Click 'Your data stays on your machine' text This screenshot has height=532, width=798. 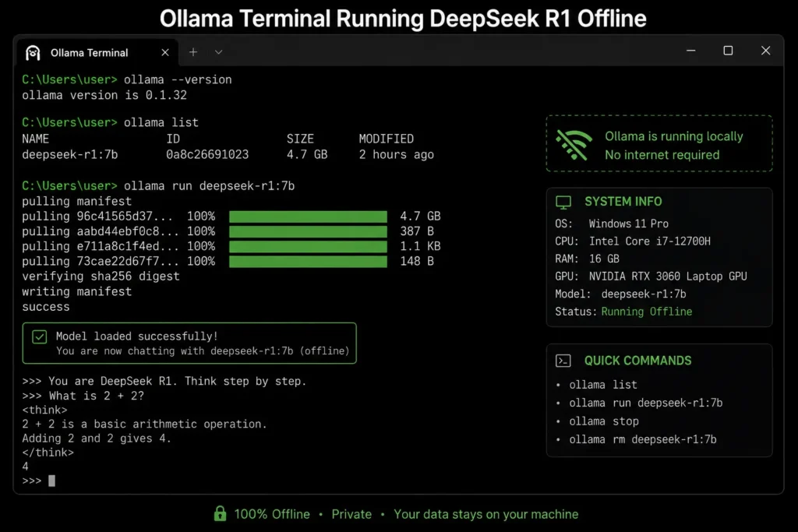[486, 514]
